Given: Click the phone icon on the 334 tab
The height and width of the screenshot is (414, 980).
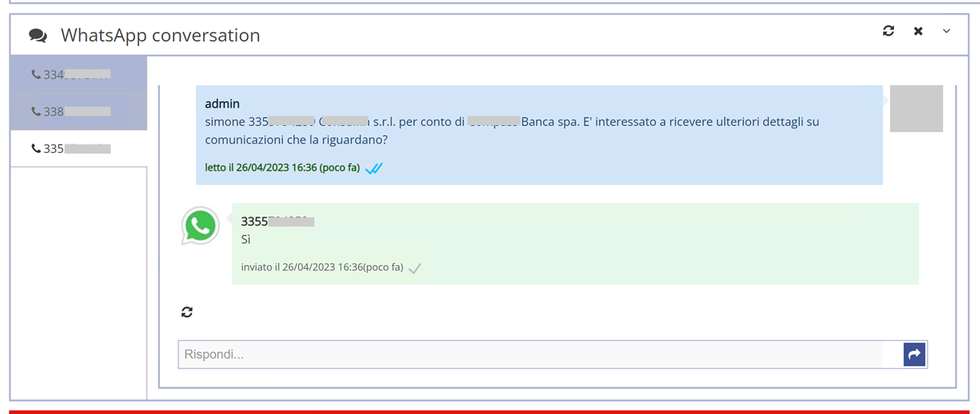Looking at the screenshot, I should pyautogui.click(x=35, y=75).
